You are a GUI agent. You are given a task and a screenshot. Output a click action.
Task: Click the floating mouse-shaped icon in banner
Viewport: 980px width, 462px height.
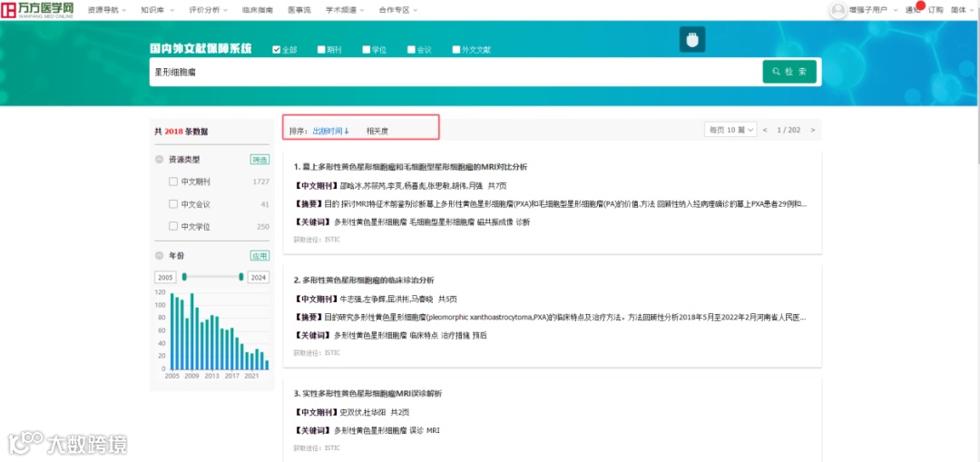click(x=691, y=39)
